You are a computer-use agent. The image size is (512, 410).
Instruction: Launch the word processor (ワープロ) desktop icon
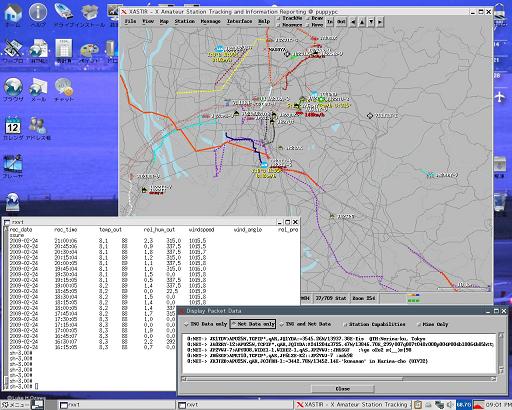pyautogui.click(x=13, y=51)
